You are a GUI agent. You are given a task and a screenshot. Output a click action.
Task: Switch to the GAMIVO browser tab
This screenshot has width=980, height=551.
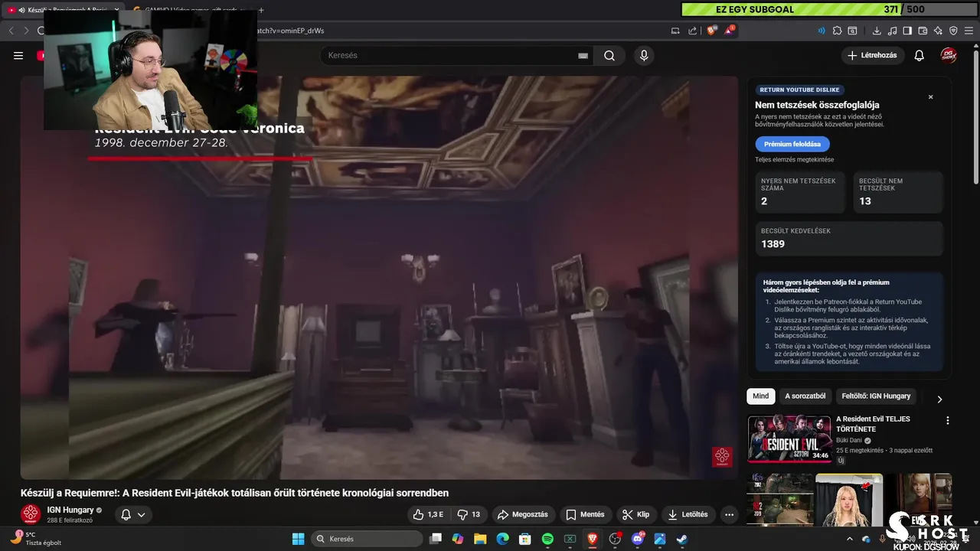[190, 10]
